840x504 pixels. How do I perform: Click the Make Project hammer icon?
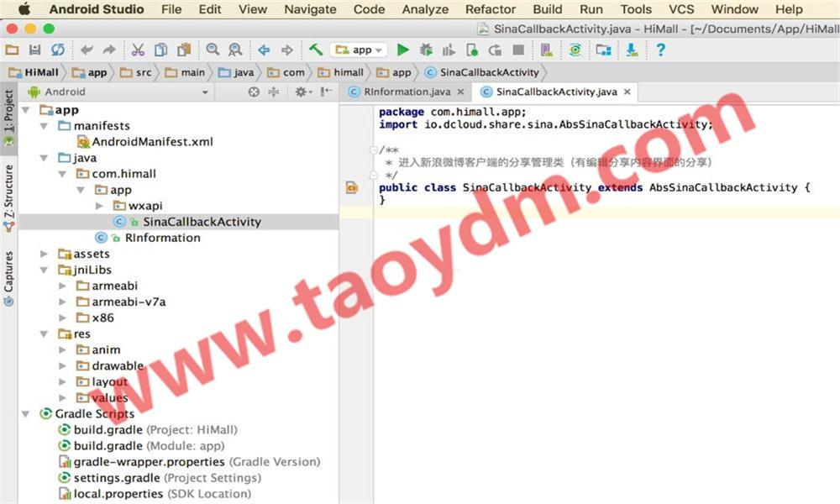tap(316, 50)
